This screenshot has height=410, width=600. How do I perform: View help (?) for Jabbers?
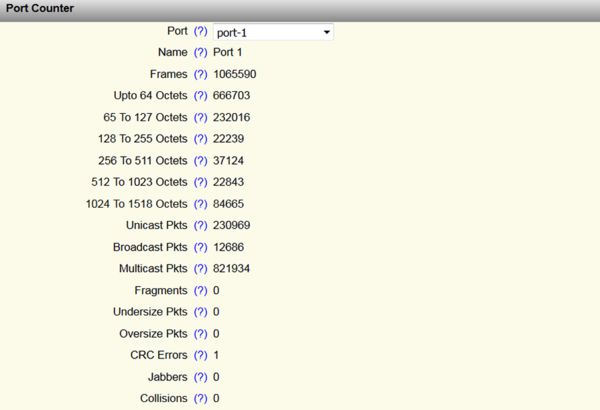pyautogui.click(x=200, y=377)
